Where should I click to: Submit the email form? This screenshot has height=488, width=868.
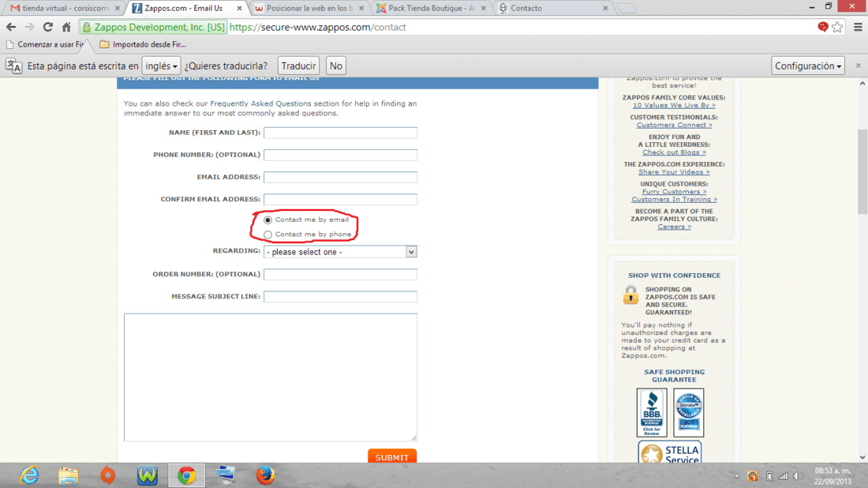point(392,456)
